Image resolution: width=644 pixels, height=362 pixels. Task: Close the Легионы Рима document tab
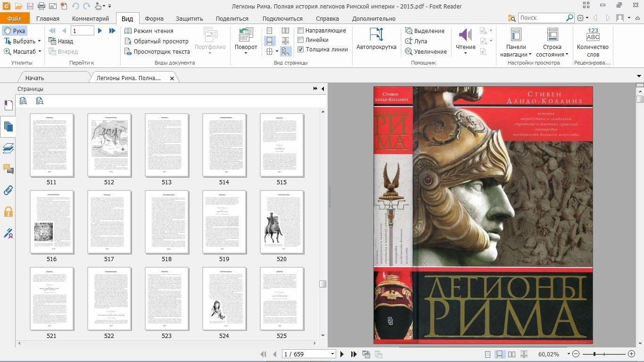point(172,78)
